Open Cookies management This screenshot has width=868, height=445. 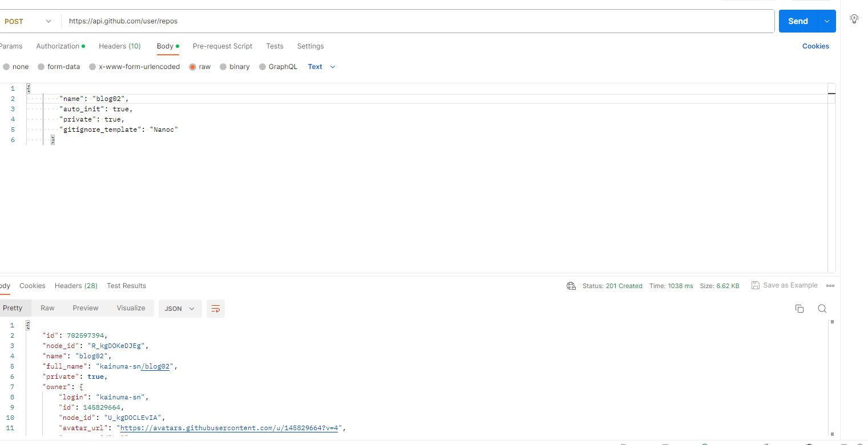pyautogui.click(x=815, y=46)
